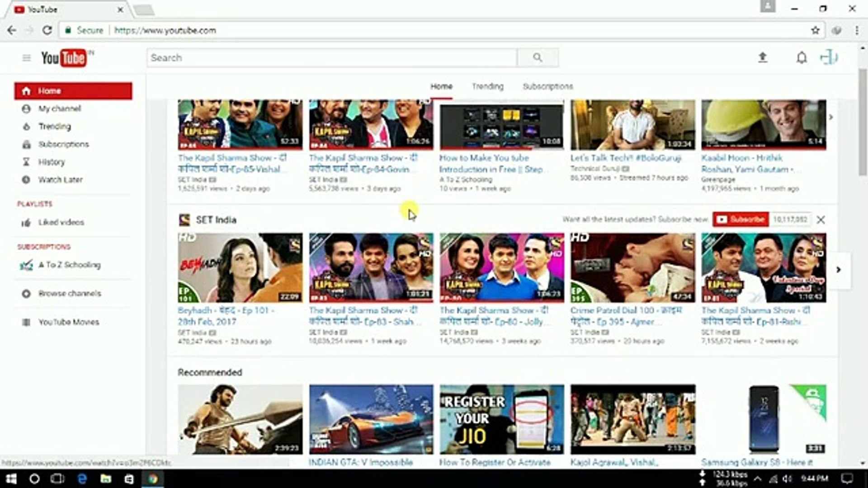868x488 pixels.
Task: Click the search magnifier icon
Action: (x=537, y=57)
